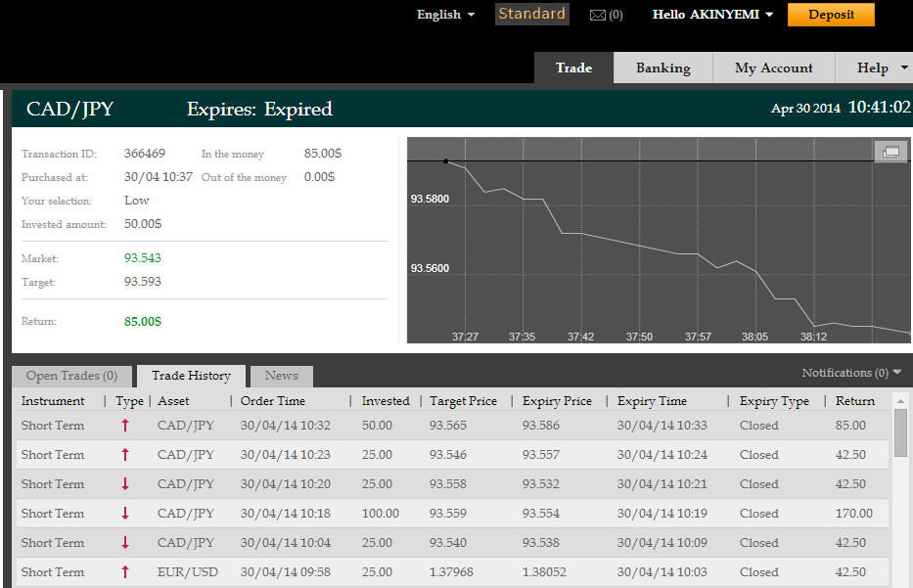Click the Expiry Type column header
The height and width of the screenshot is (588, 913).
[774, 401]
